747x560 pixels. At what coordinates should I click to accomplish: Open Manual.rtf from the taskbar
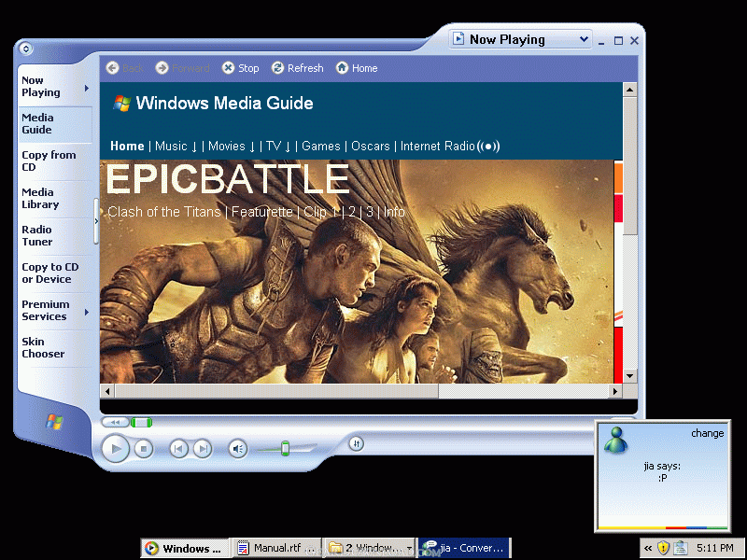click(276, 548)
